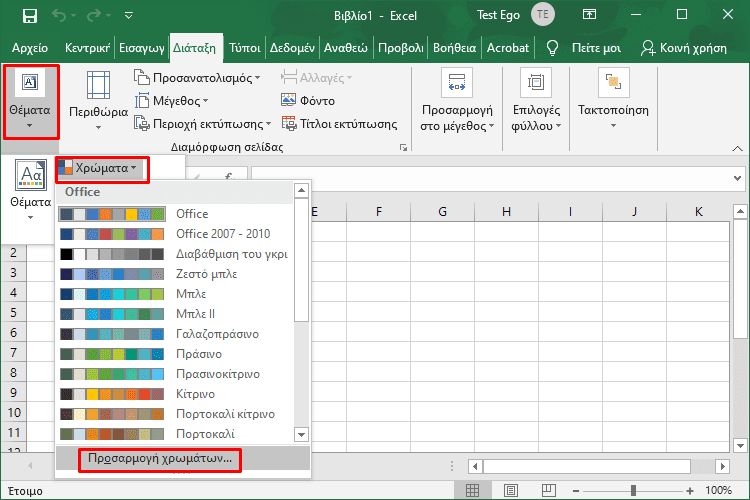This screenshot has width=750, height=500.
Task: Select the Μπλε II color scheme
Action: pos(177,314)
